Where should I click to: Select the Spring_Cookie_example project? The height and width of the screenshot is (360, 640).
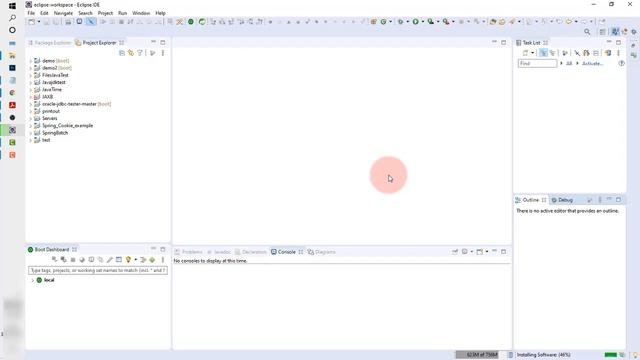tap(67, 126)
